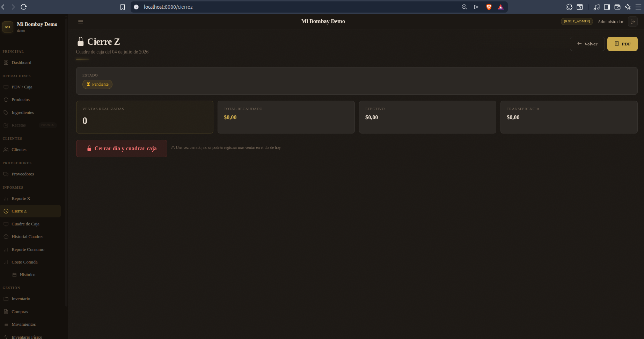Click the browser zoom magnifier icon

click(464, 7)
